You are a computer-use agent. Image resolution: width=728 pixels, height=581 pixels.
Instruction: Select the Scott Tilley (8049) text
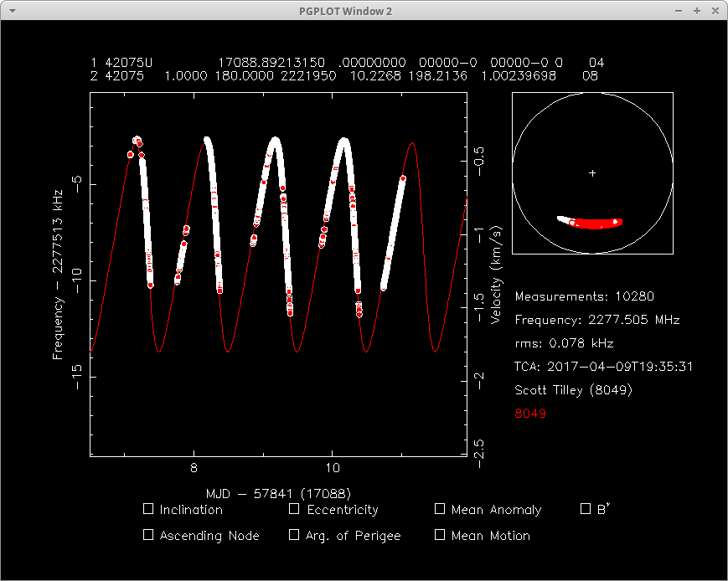573,390
